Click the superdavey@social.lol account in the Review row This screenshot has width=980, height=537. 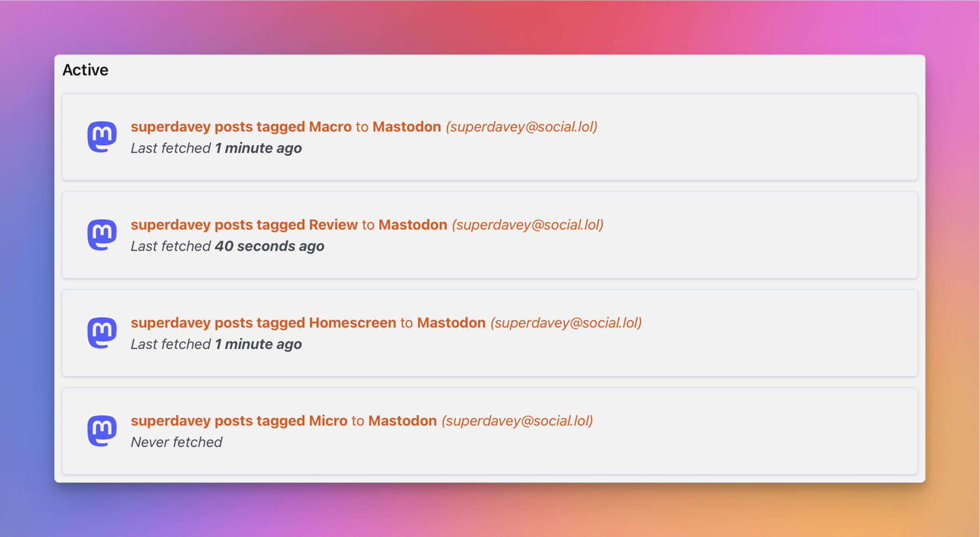[528, 225]
